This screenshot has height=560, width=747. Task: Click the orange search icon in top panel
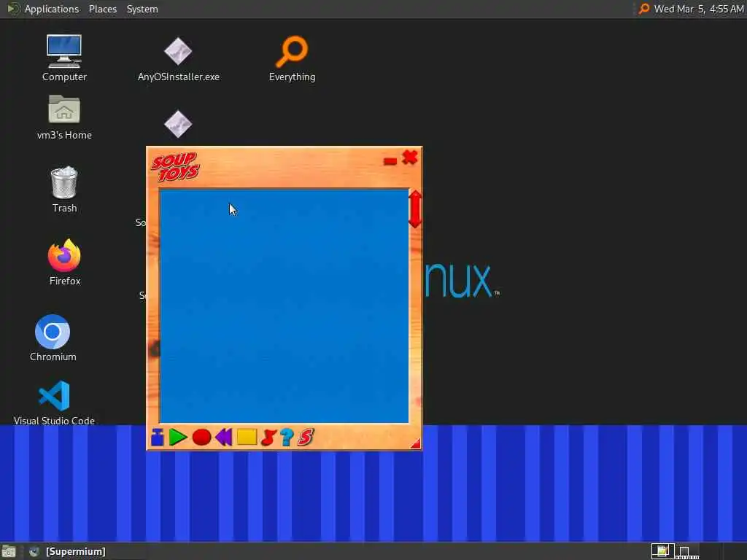coord(643,9)
